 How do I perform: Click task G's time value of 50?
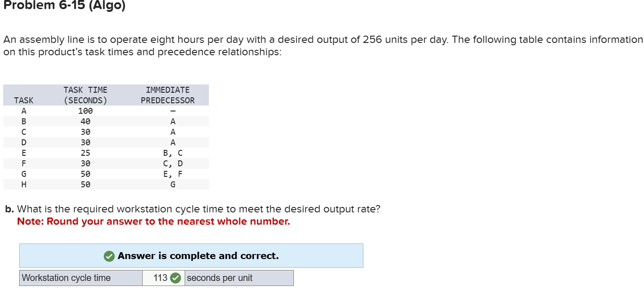point(85,174)
